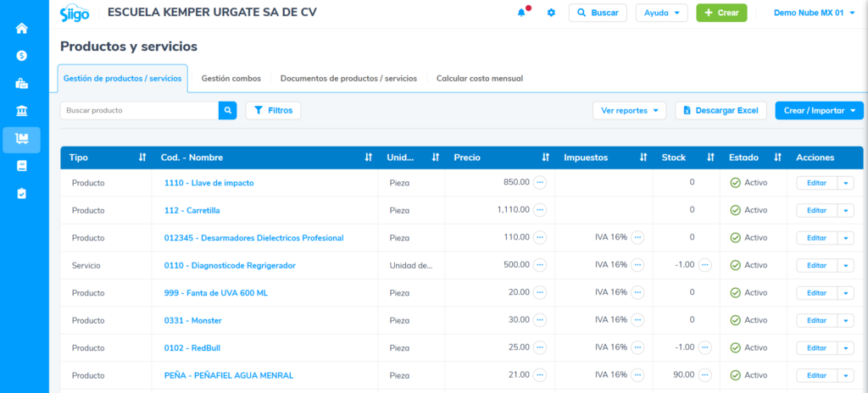Click the Siigo logo

click(75, 12)
